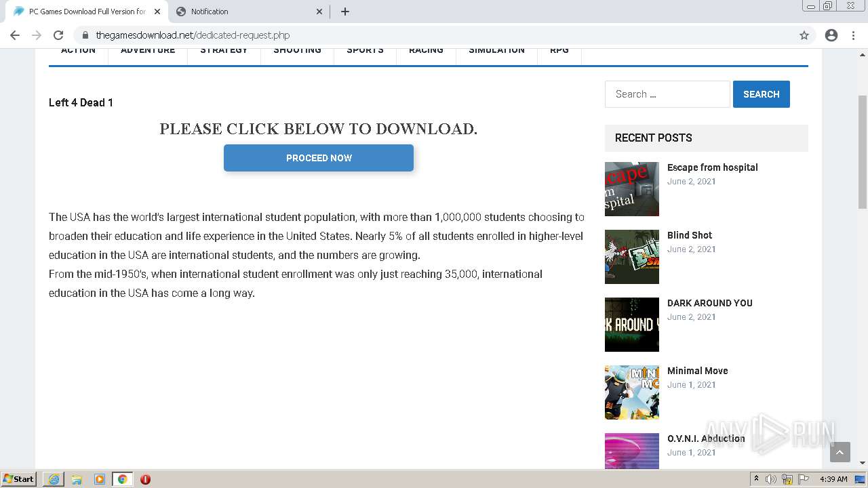Open the RPG category menu
The height and width of the screenshot is (488, 868).
pos(559,50)
